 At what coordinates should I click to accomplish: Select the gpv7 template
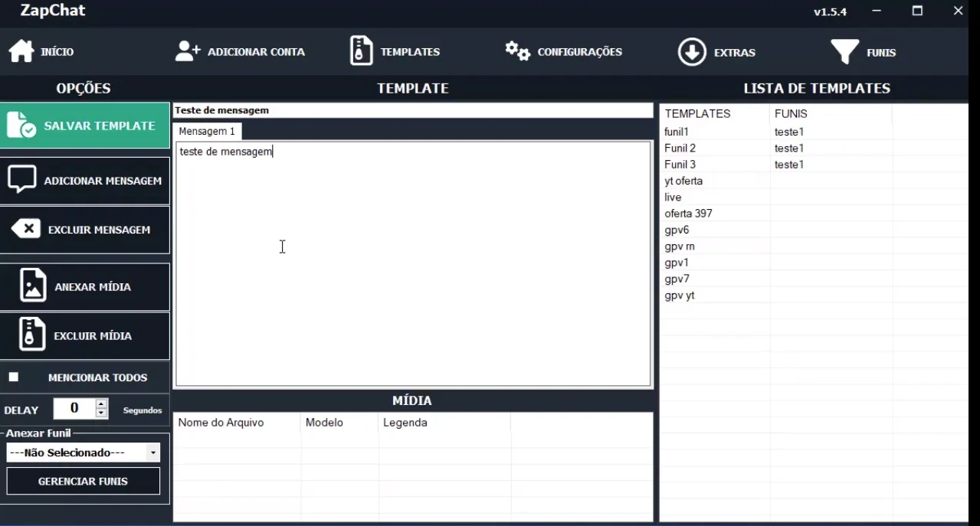[677, 279]
